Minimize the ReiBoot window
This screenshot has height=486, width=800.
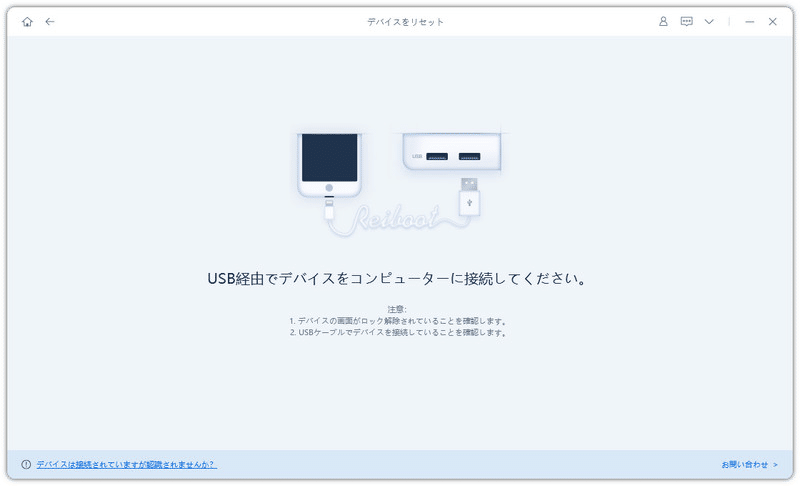[749, 22]
